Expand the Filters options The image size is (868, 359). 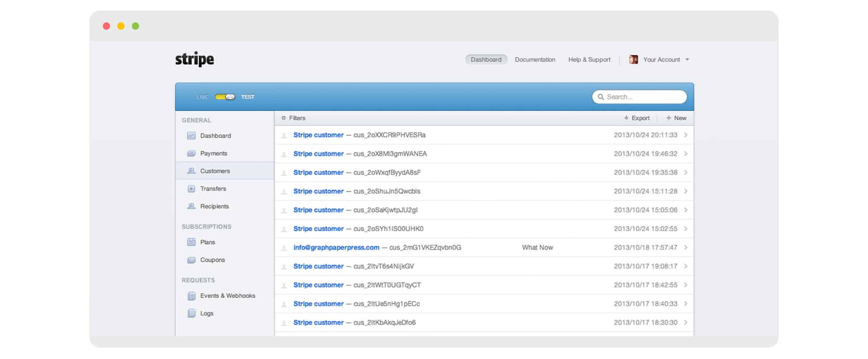pyautogui.click(x=294, y=118)
